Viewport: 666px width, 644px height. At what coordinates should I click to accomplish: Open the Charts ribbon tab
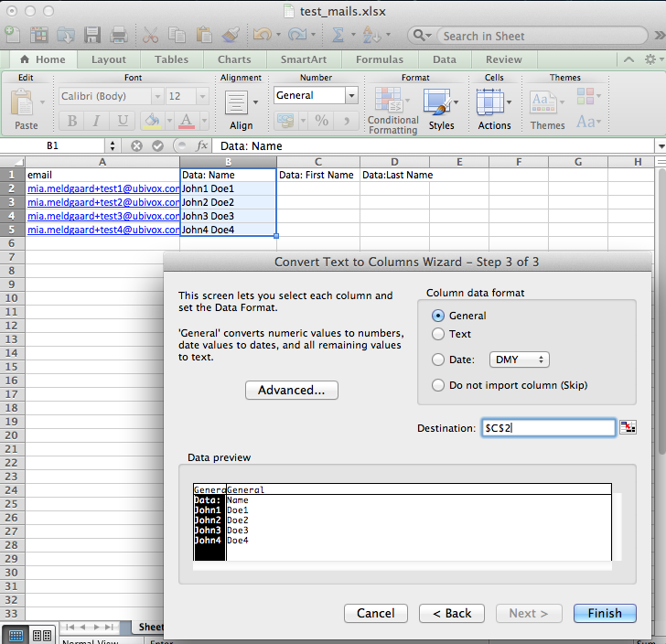[x=234, y=59]
